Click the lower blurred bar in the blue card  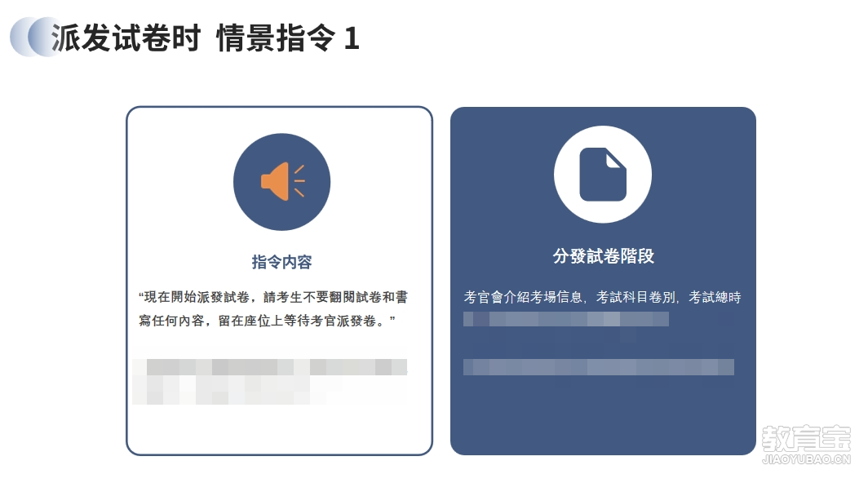599,366
